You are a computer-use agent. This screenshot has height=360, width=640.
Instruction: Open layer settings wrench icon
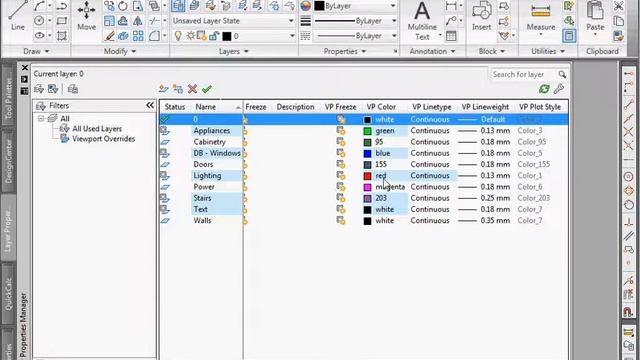559,89
